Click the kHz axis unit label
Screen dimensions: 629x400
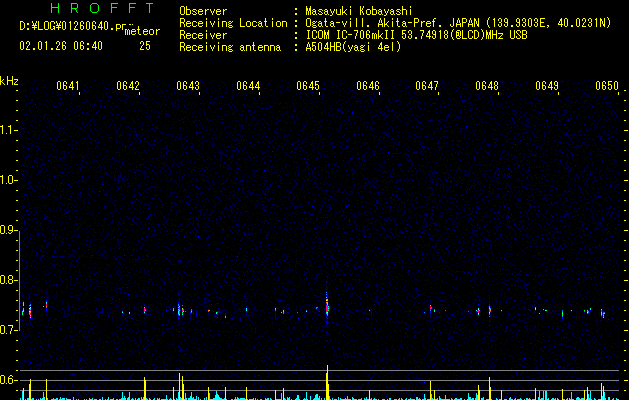[9, 81]
